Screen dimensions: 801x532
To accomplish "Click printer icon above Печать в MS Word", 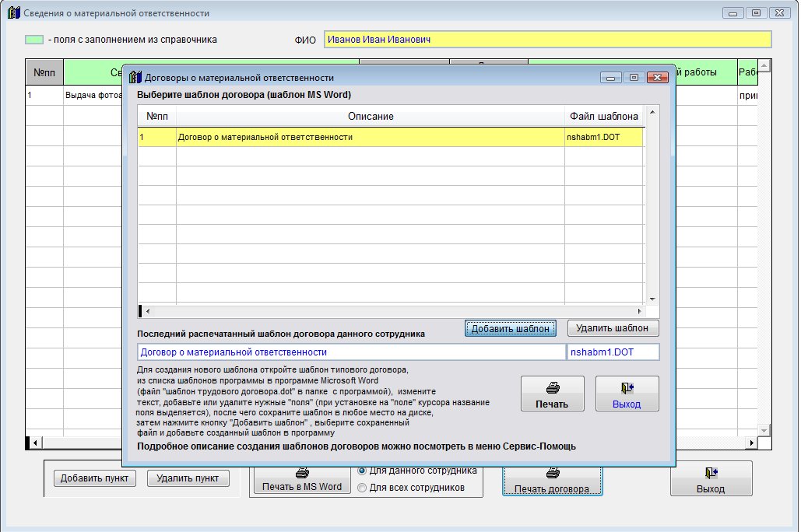I will (302, 473).
